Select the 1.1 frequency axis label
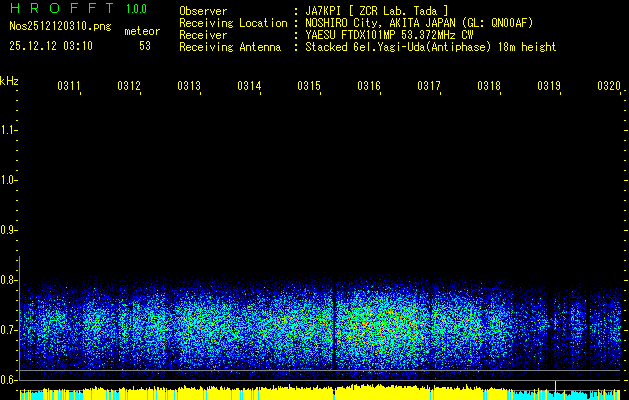629x400 pixels. (9, 130)
